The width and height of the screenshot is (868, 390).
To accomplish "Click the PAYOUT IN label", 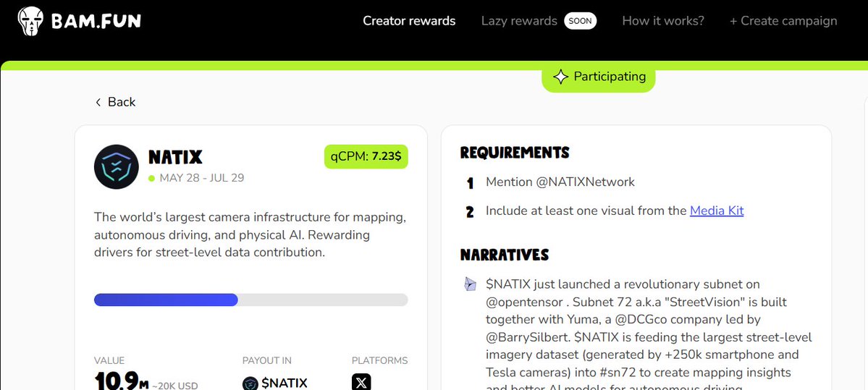I will click(x=267, y=360).
